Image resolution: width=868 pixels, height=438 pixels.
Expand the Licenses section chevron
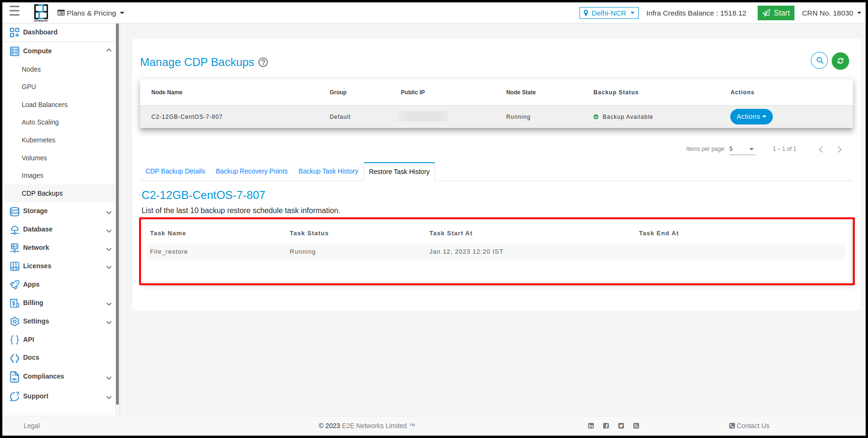109,267
